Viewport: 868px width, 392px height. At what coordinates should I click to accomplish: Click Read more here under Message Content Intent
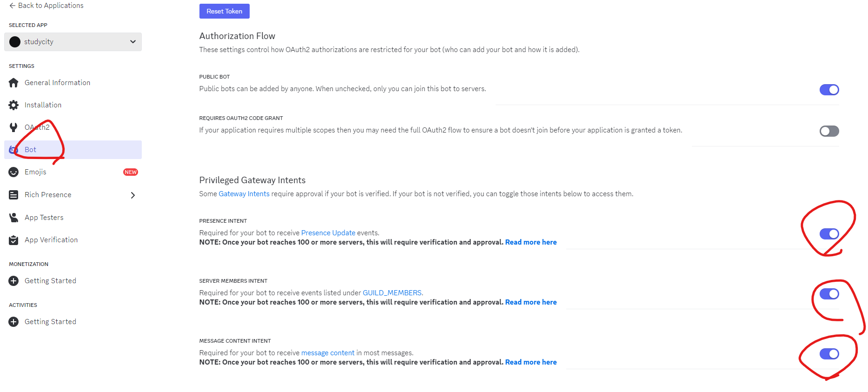coord(531,362)
